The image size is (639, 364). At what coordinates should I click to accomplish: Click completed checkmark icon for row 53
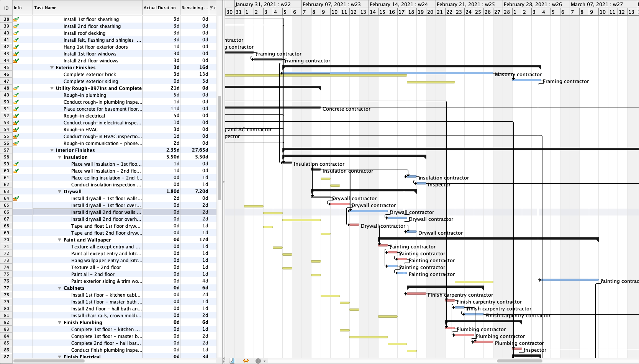point(16,122)
